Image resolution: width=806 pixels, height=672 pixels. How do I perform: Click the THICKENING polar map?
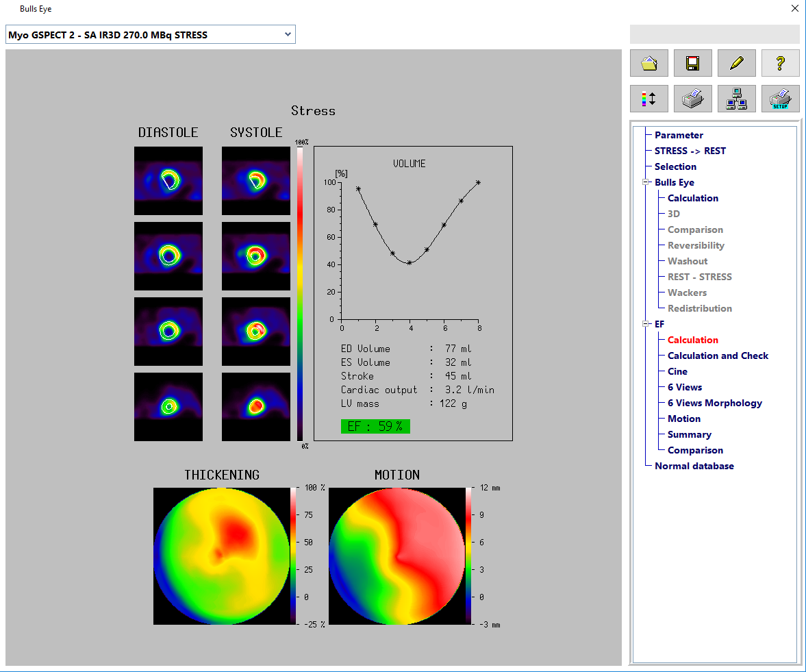(221, 556)
